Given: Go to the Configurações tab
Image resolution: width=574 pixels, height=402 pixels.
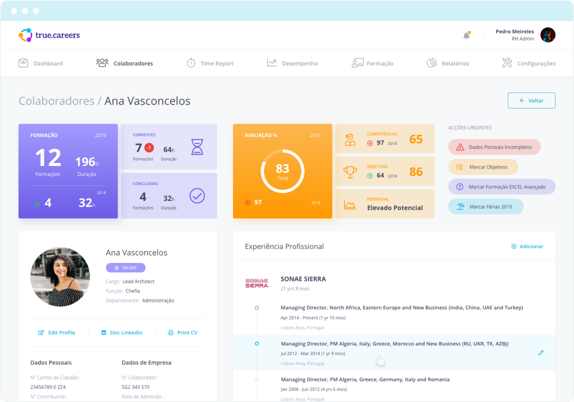Looking at the screenshot, I should (529, 63).
